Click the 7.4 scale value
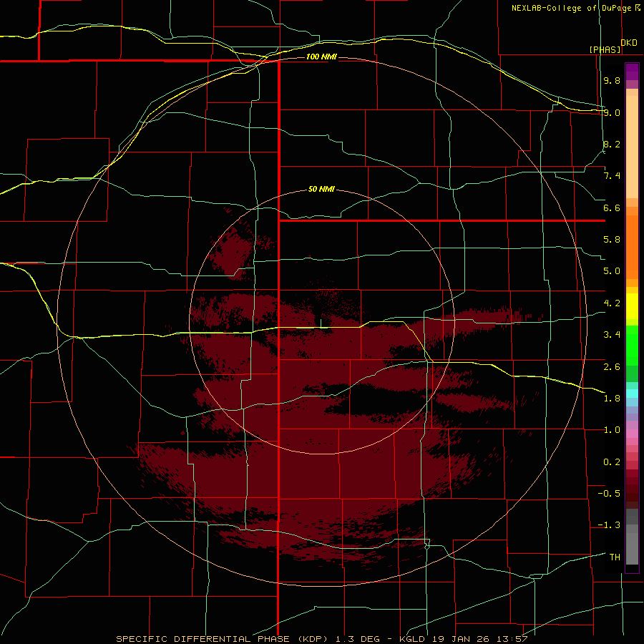 [612, 176]
